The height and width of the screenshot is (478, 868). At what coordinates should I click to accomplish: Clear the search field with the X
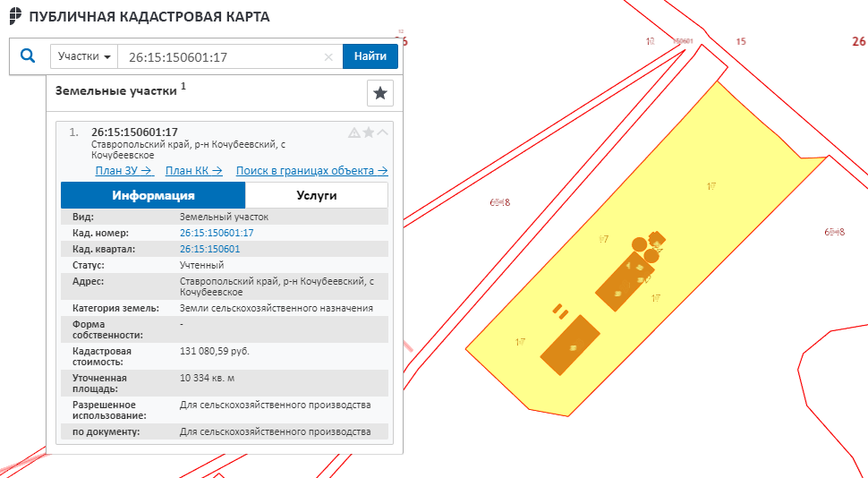[x=328, y=57]
